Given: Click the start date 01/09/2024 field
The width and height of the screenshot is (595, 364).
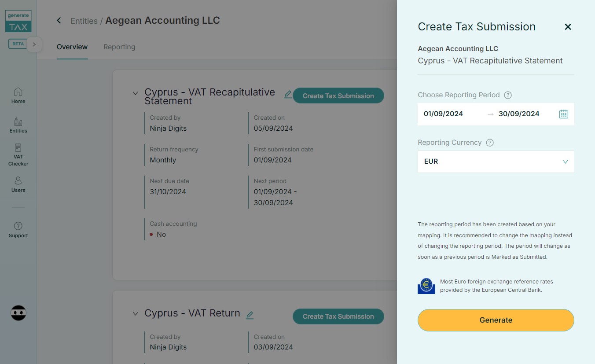Looking at the screenshot, I should tap(443, 114).
